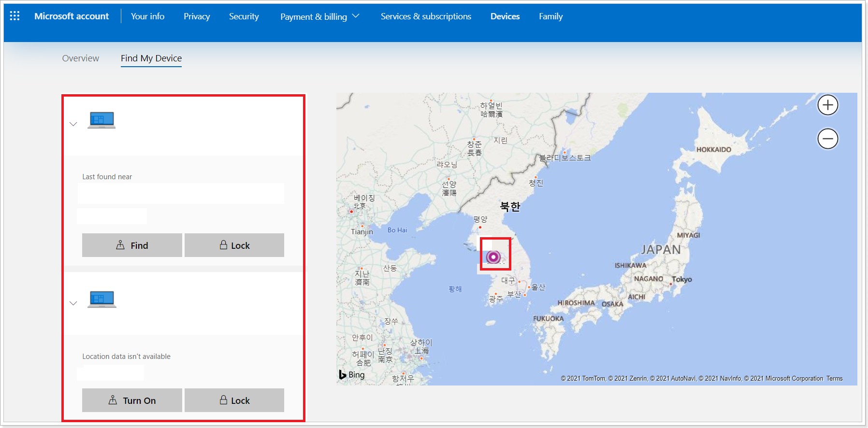Click the chevron beside Payment & billing
868x428 pixels.
tap(356, 16)
